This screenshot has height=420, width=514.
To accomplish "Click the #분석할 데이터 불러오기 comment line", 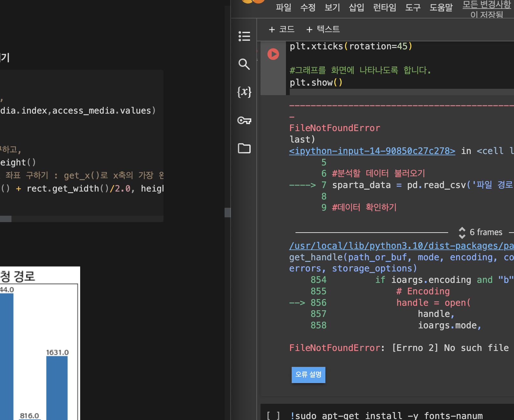I will tap(379, 173).
